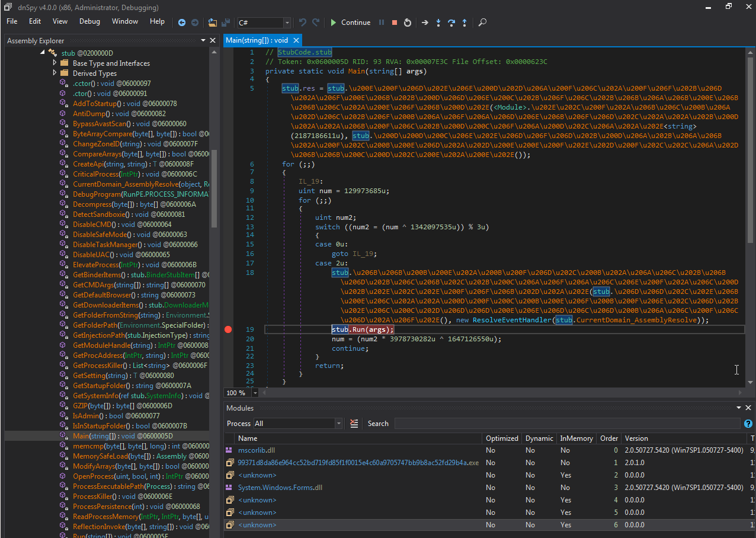Viewport: 756px width, 538px height.
Task: Click the Step Over arrow icon
Action: tap(451, 23)
